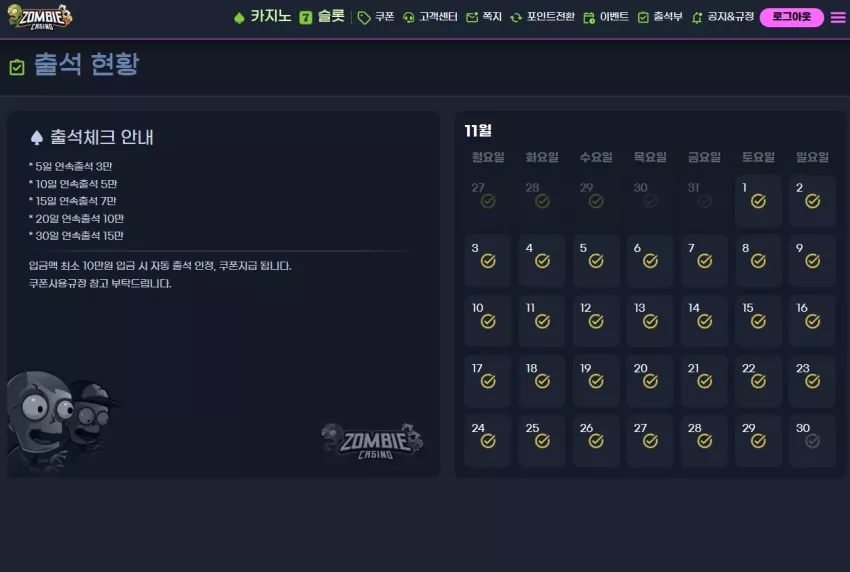The image size is (850, 572).
Task: Click the check mark on day 21
Action: (x=705, y=381)
